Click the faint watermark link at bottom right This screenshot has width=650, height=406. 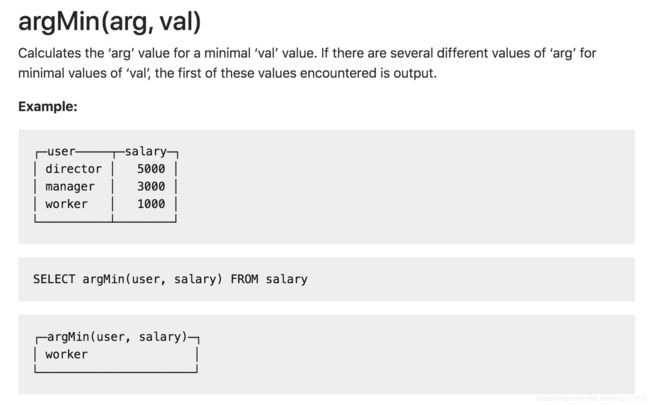[591, 399]
